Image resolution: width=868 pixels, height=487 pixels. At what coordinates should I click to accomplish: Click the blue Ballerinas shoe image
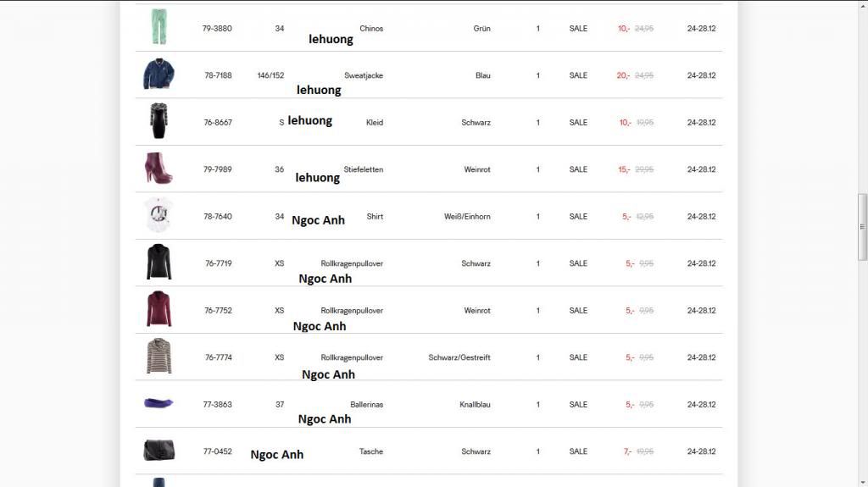pos(159,403)
